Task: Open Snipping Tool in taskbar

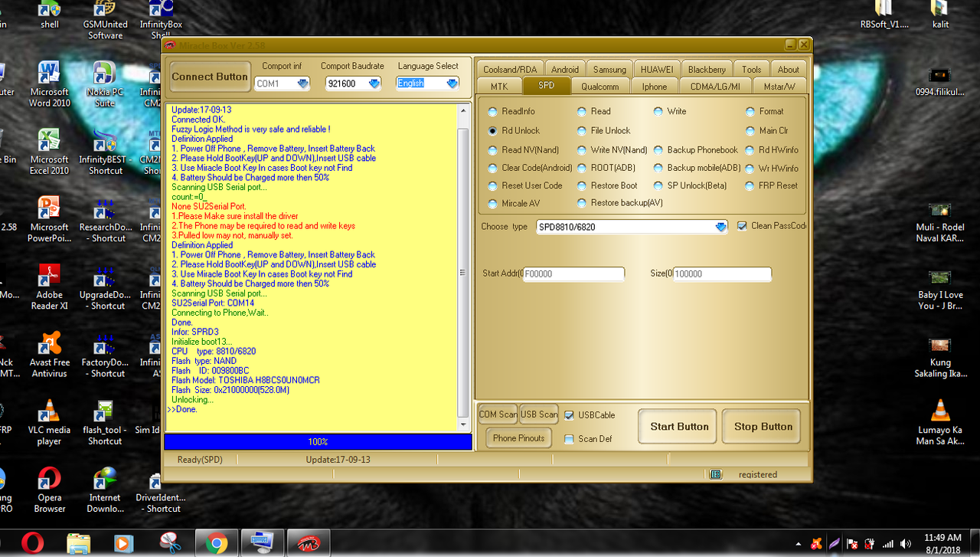Action: click(168, 543)
